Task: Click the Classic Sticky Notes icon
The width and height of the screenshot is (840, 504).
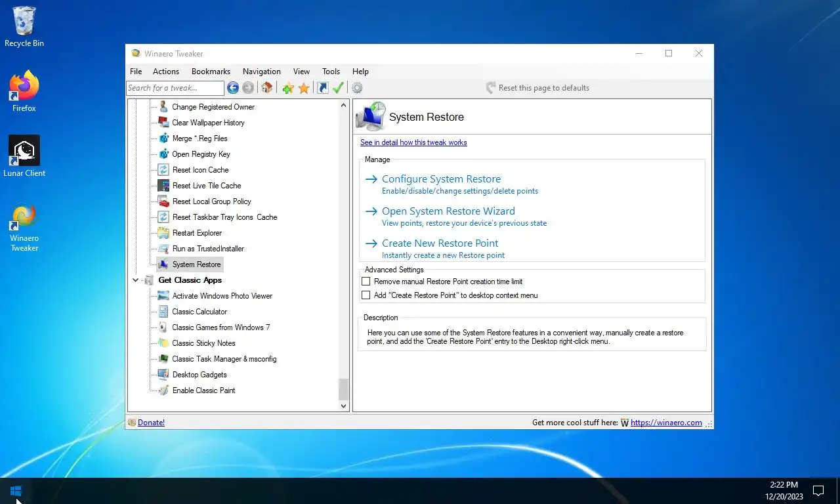Action: coord(163,343)
